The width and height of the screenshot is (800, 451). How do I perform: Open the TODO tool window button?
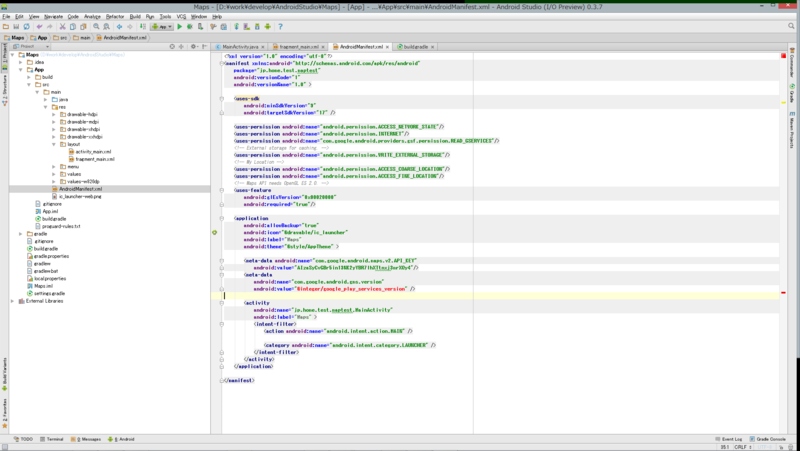click(x=23, y=439)
